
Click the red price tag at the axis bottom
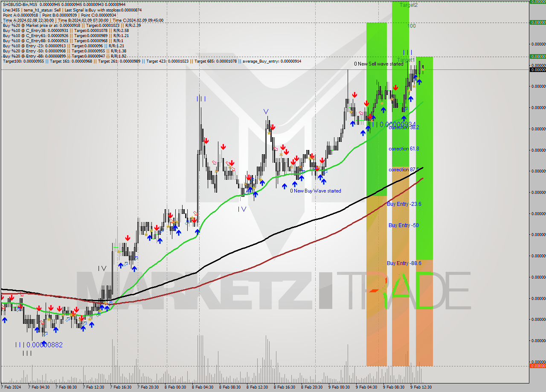coord(537,366)
